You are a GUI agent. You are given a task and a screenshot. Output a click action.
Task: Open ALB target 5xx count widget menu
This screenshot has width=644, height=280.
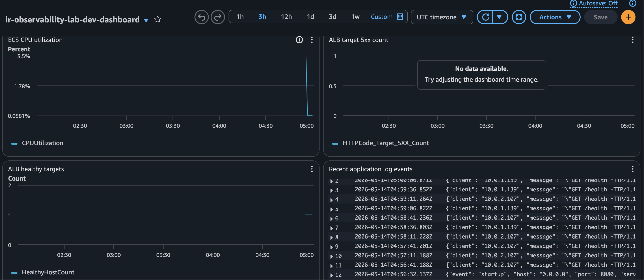coord(633,40)
